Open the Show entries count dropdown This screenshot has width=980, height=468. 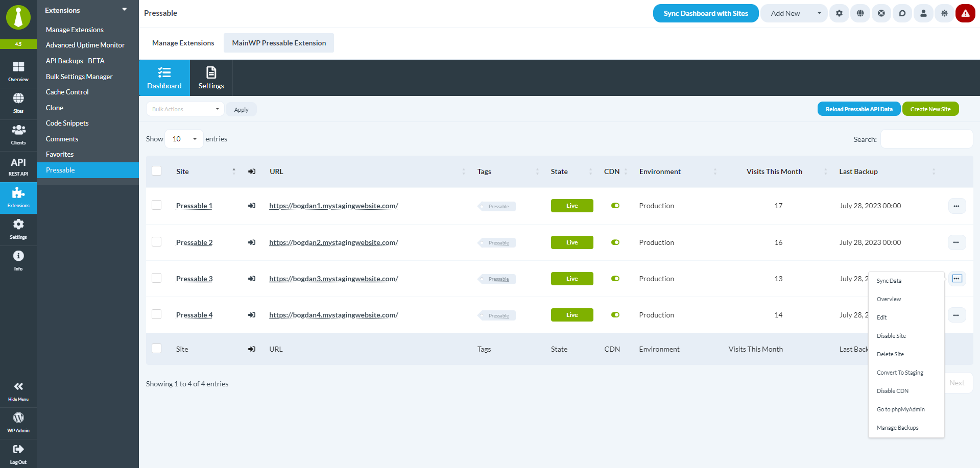184,139
